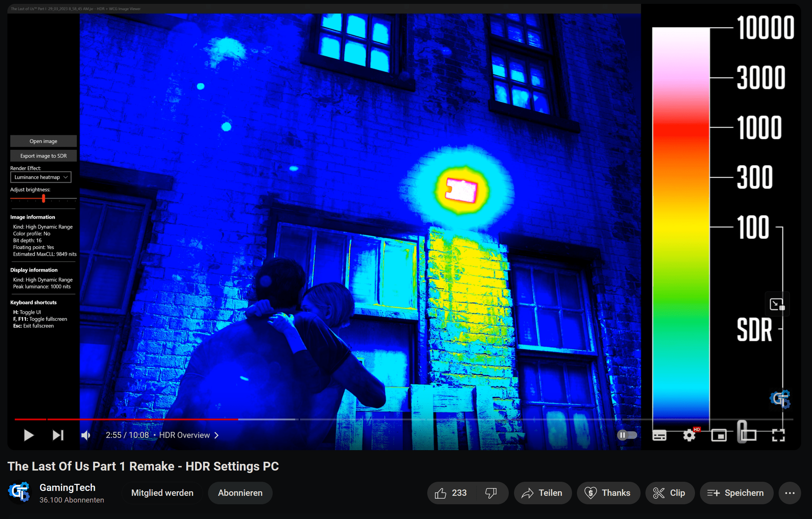Turn on subtitles captions button
Viewport: 812px width, 519px height.
[x=659, y=435]
